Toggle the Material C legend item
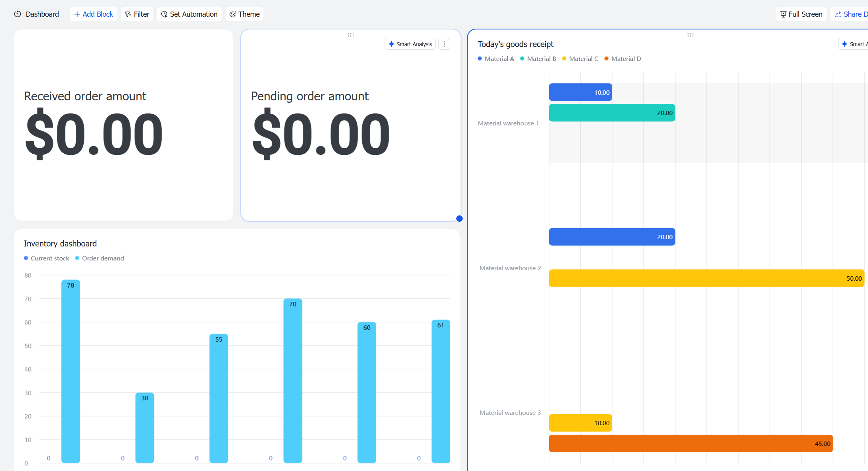This screenshot has height=471, width=868. (580, 59)
